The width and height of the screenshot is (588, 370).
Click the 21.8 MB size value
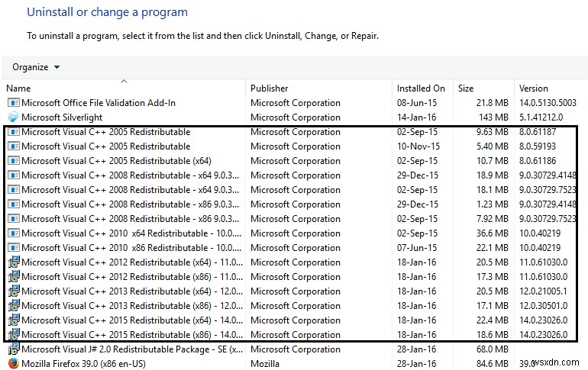pyautogui.click(x=493, y=103)
